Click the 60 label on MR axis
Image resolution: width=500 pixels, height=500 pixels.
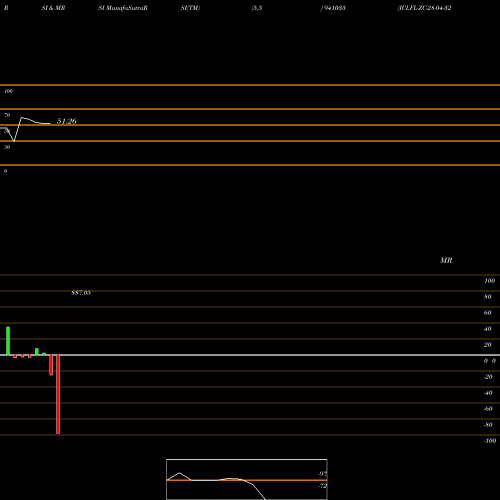[x=488, y=313]
